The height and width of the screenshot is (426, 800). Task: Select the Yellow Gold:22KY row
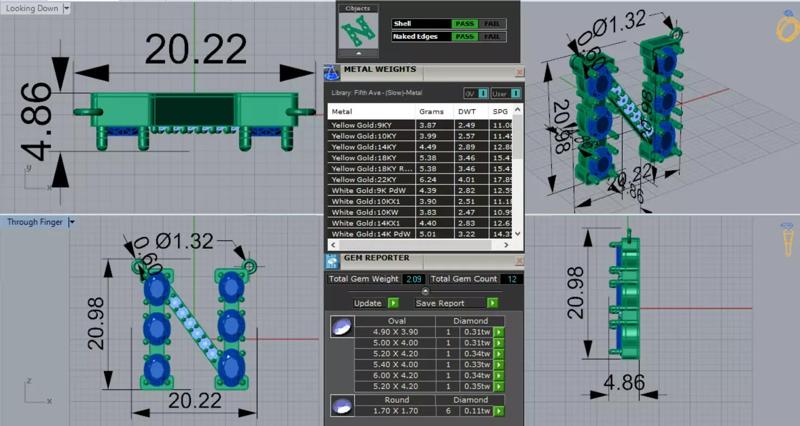click(420, 180)
